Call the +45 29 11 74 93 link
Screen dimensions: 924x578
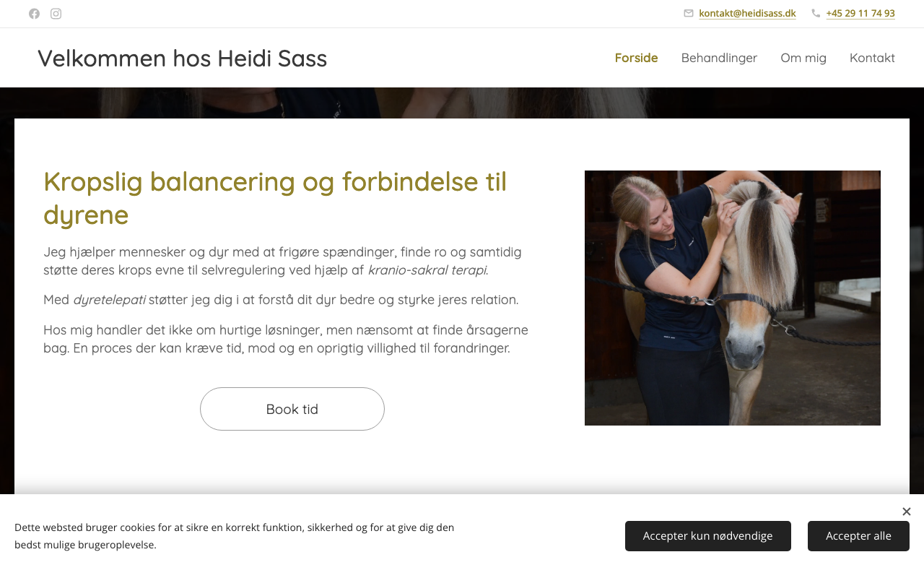pyautogui.click(x=860, y=13)
